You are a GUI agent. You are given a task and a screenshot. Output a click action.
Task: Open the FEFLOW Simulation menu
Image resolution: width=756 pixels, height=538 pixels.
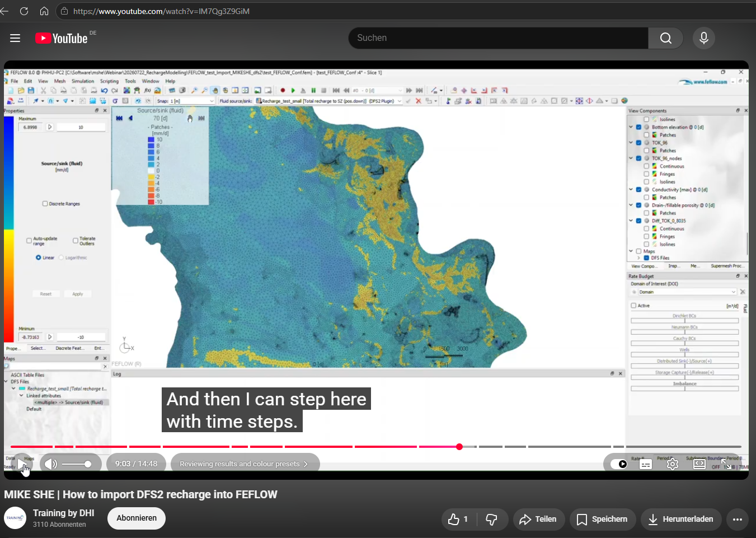[x=83, y=81]
